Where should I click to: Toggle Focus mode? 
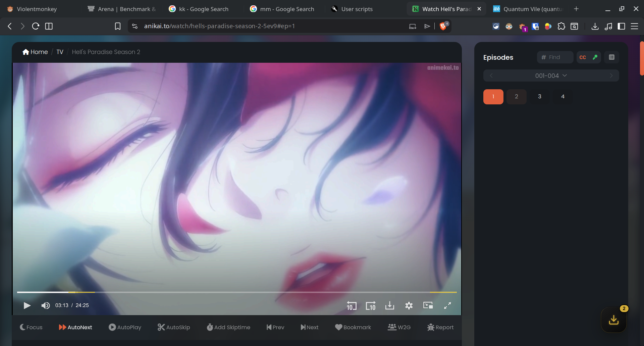[31, 327]
